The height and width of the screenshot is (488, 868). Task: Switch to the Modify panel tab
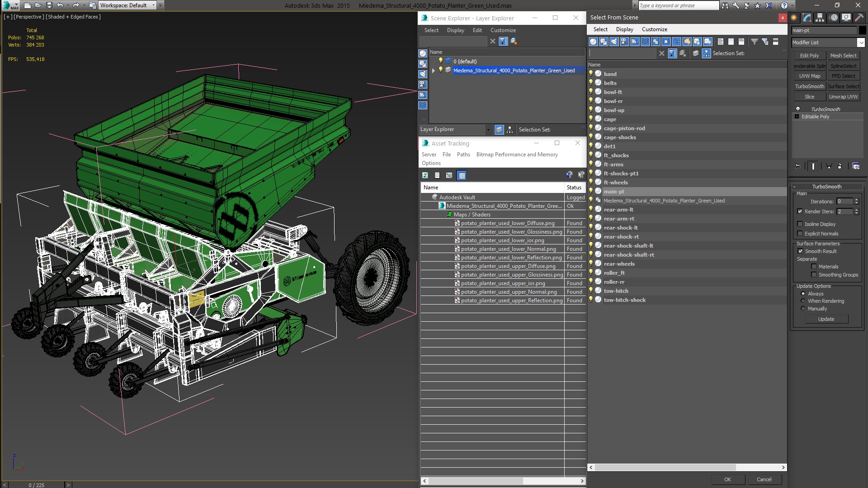[x=807, y=18]
